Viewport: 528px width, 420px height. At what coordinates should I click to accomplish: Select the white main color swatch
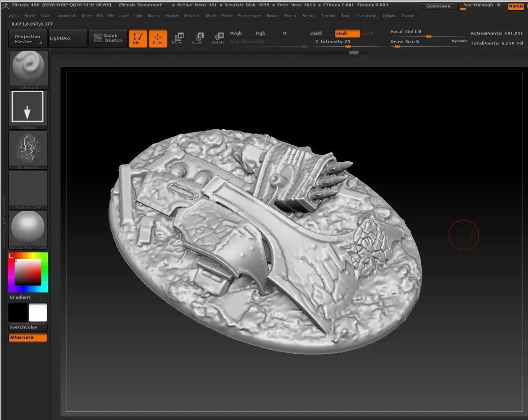[38, 313]
